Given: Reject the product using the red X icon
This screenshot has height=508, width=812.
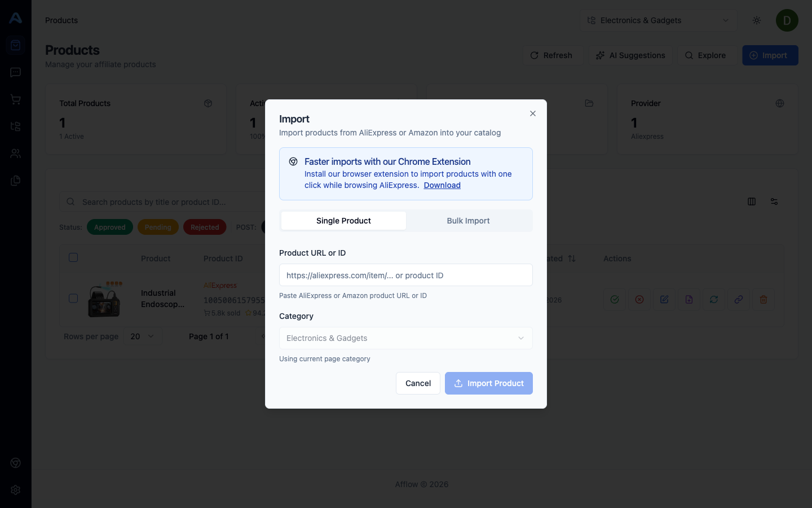Looking at the screenshot, I should coord(639,300).
